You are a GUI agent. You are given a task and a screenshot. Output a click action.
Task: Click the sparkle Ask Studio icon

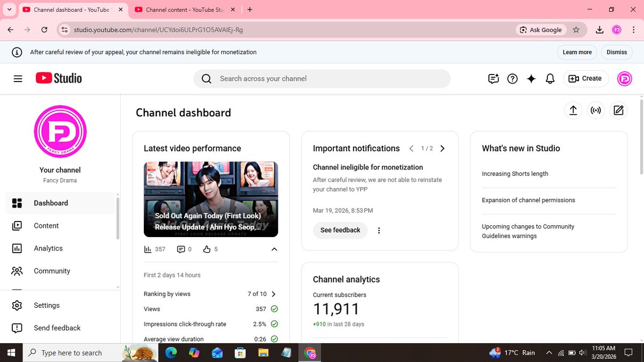click(x=531, y=79)
